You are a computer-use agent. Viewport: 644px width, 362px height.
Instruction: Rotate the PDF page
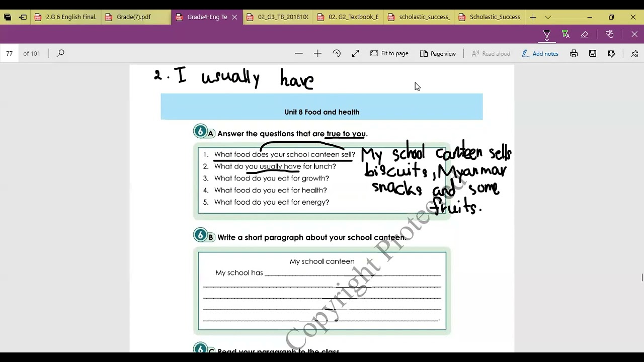tap(337, 53)
